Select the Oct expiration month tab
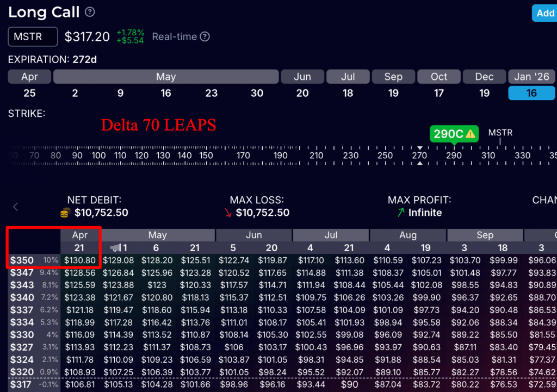557x392 pixels. tap(439, 77)
